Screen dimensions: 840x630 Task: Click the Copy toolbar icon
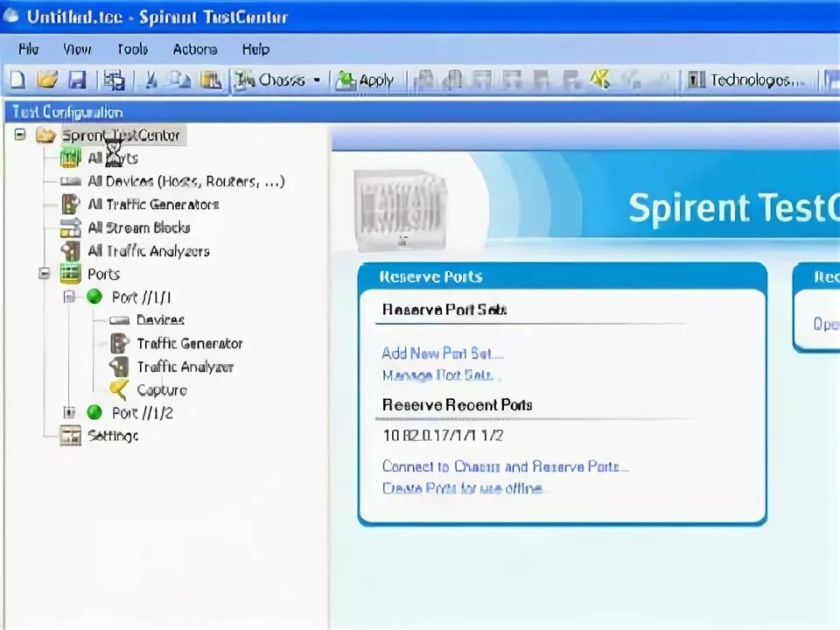180,80
